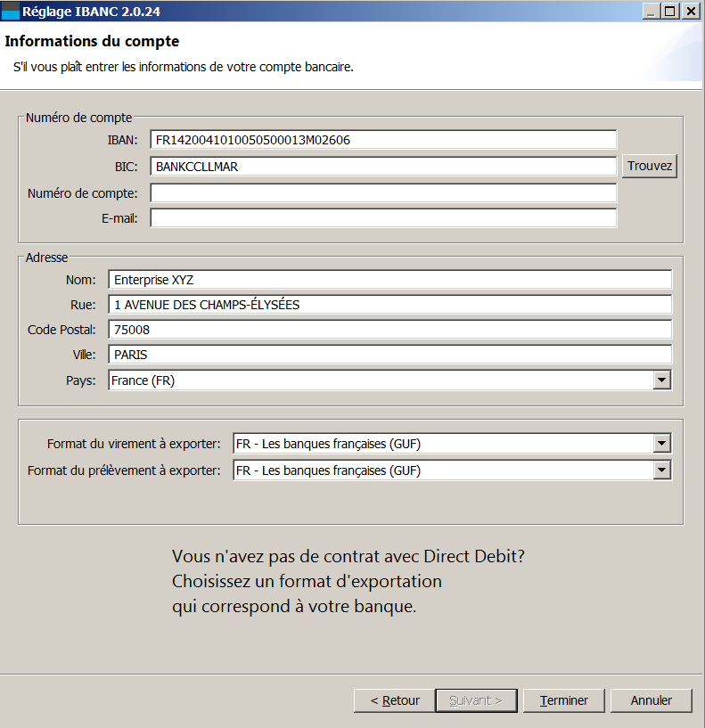705x728 pixels.
Task: Expand the Format du prélèvement dropdown arrow
Action: [662, 470]
